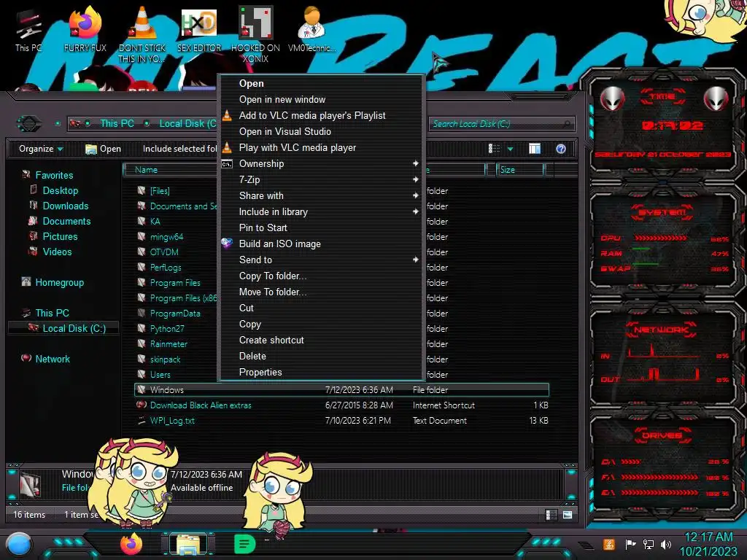Expand Include in library submenu

(x=320, y=212)
